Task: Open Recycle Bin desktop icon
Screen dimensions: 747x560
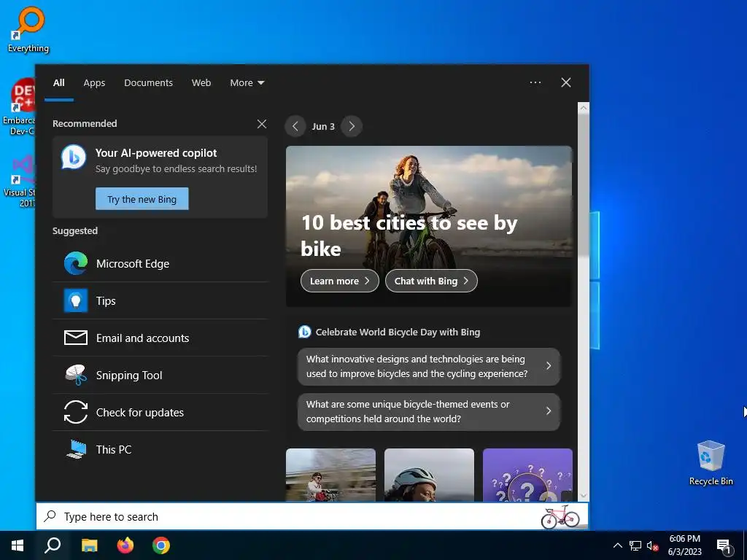Action: point(711,463)
